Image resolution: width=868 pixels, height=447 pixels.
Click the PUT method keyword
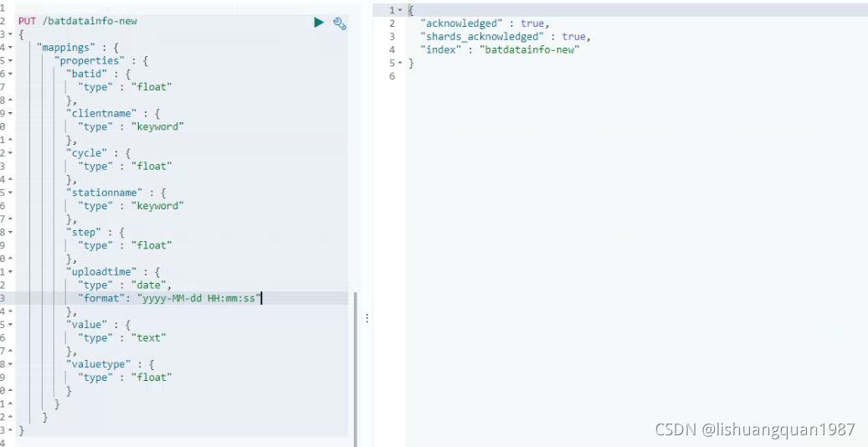click(28, 21)
